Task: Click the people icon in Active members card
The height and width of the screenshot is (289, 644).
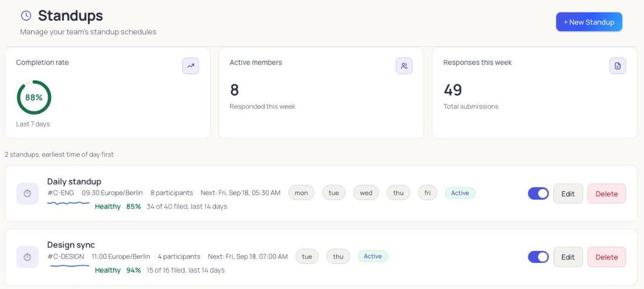Action: tap(404, 65)
